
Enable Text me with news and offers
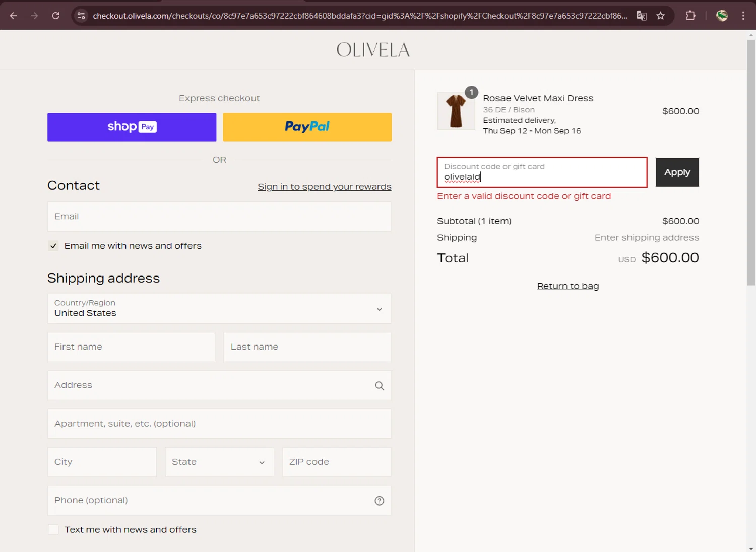pyautogui.click(x=53, y=530)
